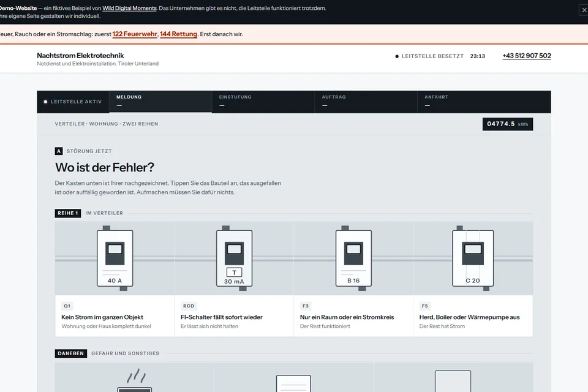This screenshot has width=588, height=392.
Task: Switch to the Meldung step tab
Action: click(x=160, y=102)
